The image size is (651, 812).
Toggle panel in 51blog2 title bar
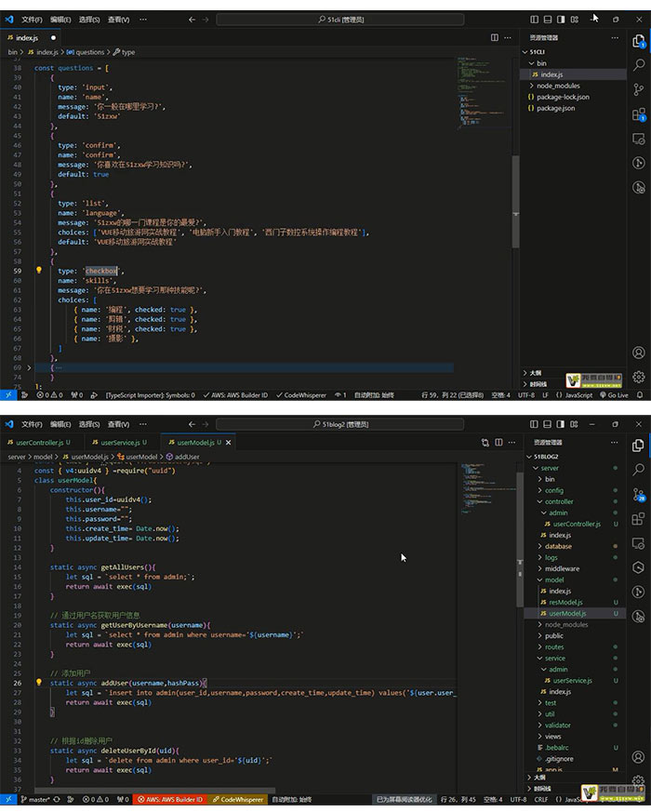[547, 424]
